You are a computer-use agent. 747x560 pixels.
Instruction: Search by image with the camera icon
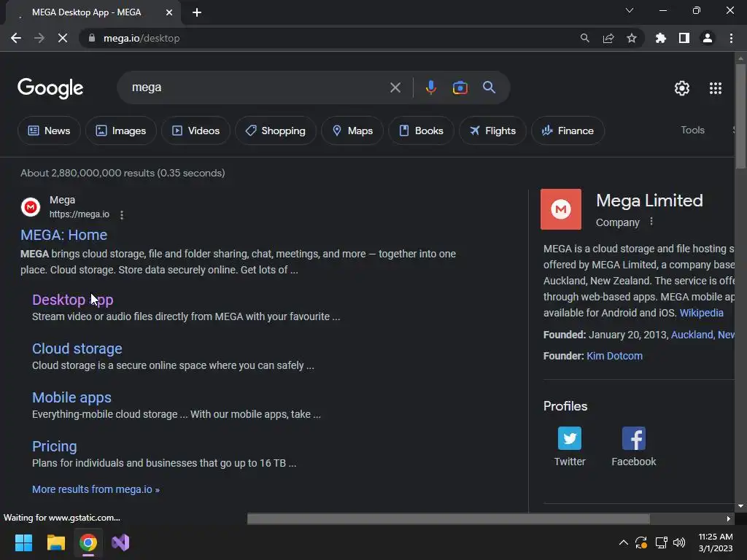coord(460,87)
